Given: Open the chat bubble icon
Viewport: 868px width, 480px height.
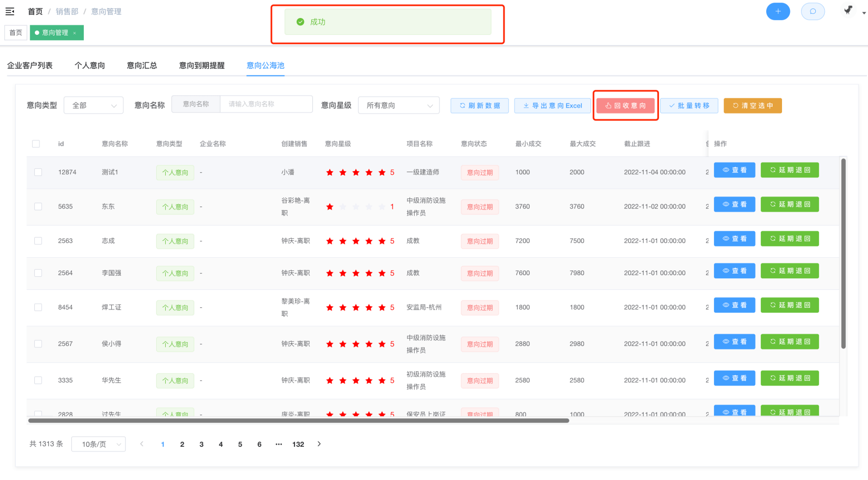Looking at the screenshot, I should click(813, 11).
